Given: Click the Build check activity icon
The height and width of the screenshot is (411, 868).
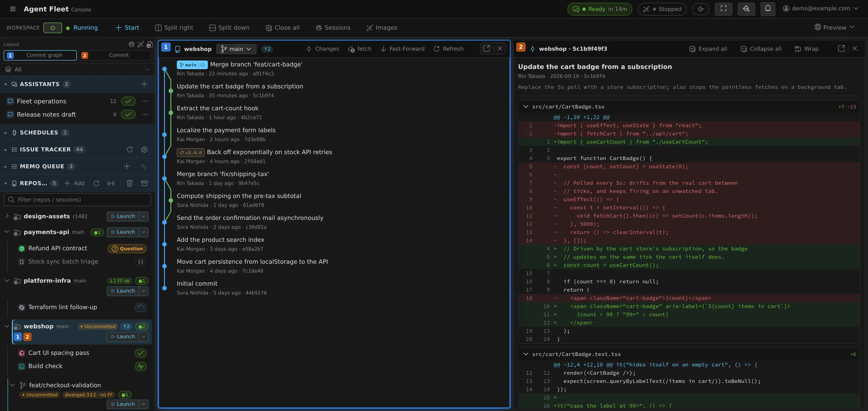Looking at the screenshot, I should pyautogui.click(x=140, y=366).
